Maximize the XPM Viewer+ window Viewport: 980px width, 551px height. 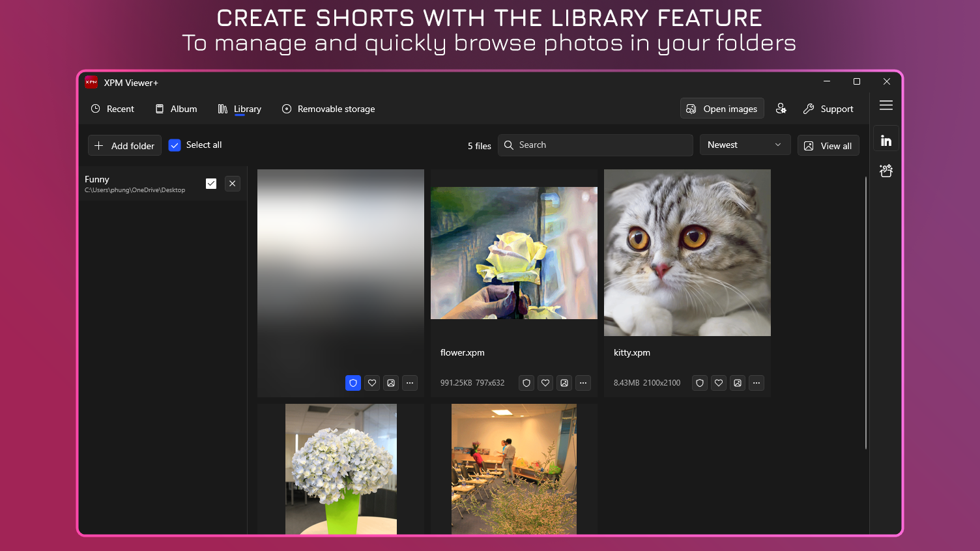(x=857, y=81)
